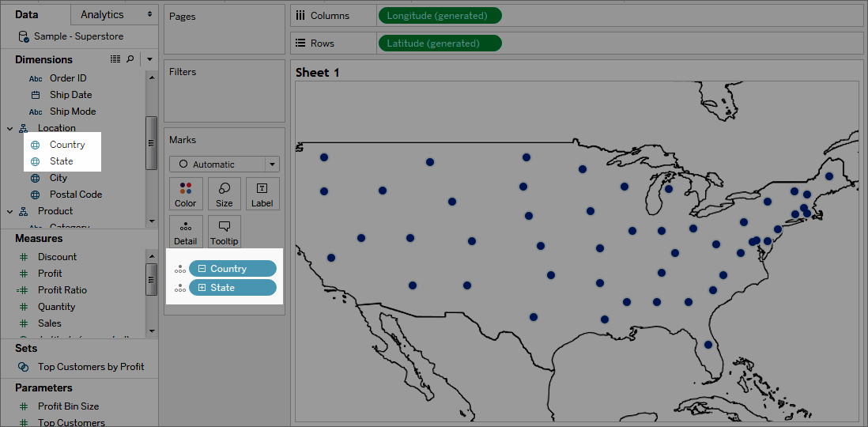Click the Dimensions pane scrollbar thumb
The image size is (868, 427).
151,143
